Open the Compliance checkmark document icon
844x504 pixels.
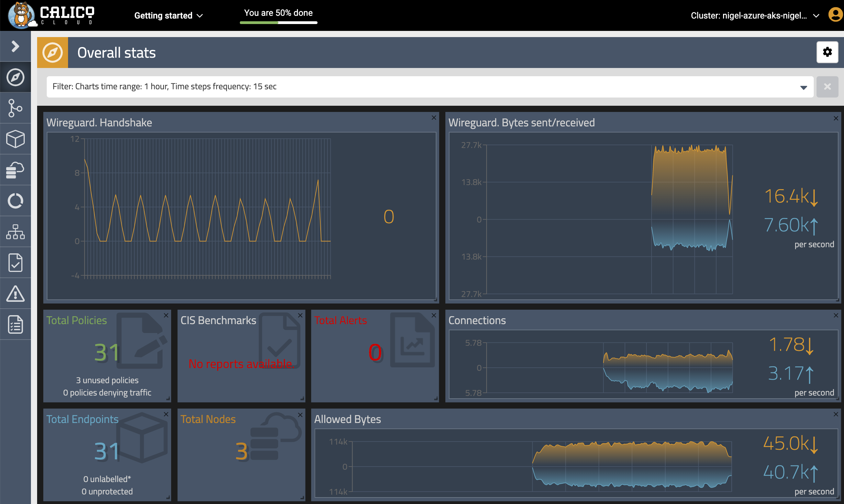tap(15, 263)
